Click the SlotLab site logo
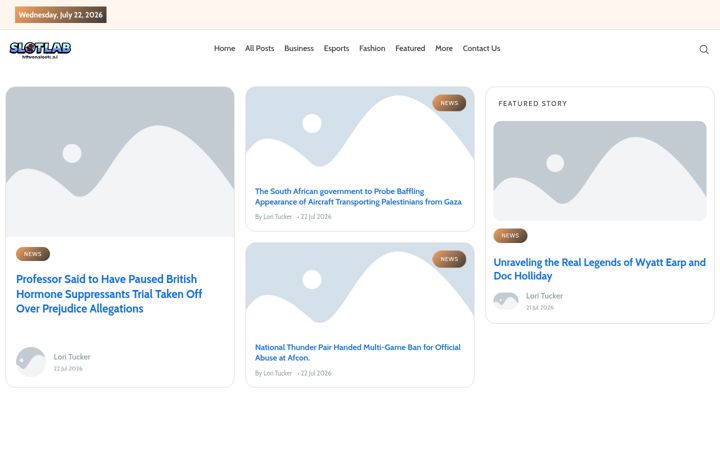This screenshot has width=720, height=450. (40, 50)
